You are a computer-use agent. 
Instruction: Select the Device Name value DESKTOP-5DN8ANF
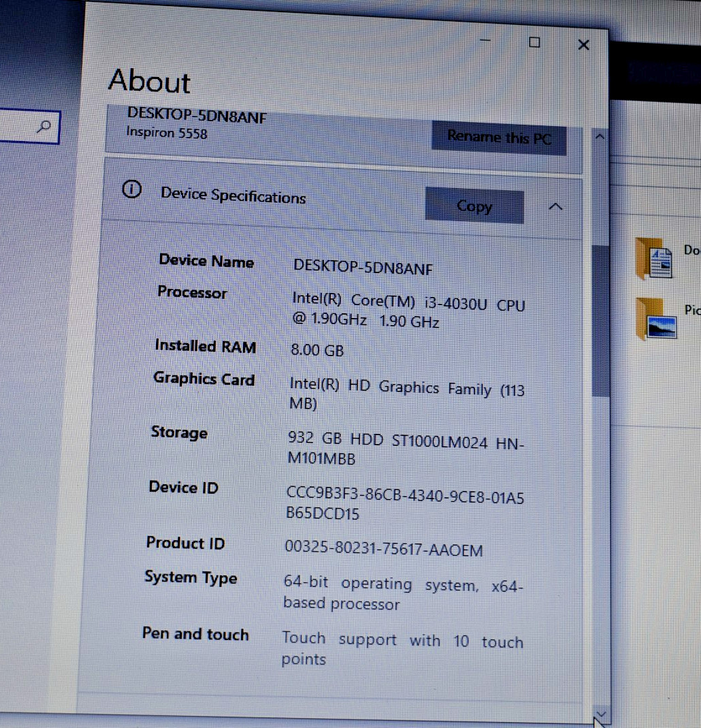point(363,267)
